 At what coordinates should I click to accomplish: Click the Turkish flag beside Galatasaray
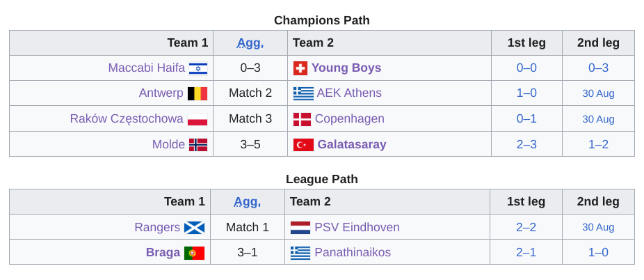tap(303, 145)
